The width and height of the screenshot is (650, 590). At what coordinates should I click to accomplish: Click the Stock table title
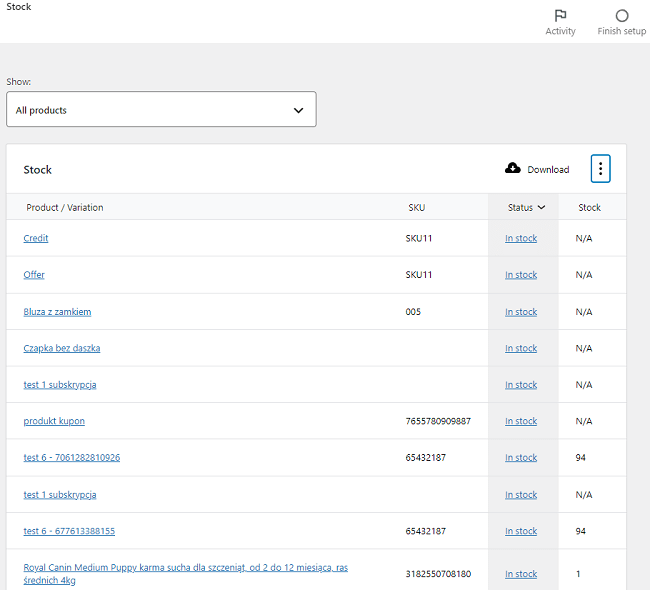tap(37, 170)
